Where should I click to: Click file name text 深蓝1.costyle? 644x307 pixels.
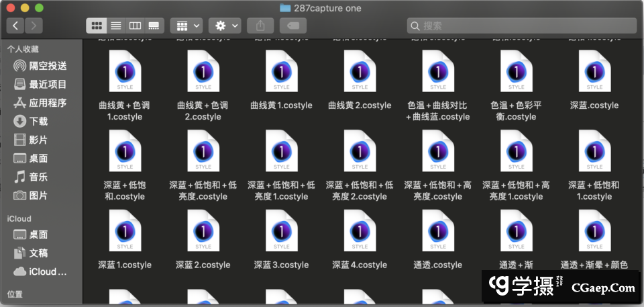pos(125,265)
